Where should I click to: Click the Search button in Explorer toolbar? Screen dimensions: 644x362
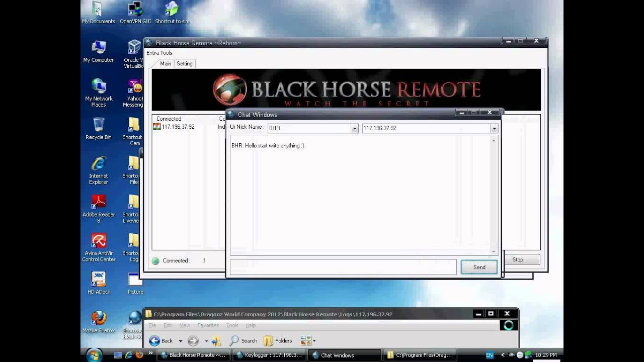(244, 340)
